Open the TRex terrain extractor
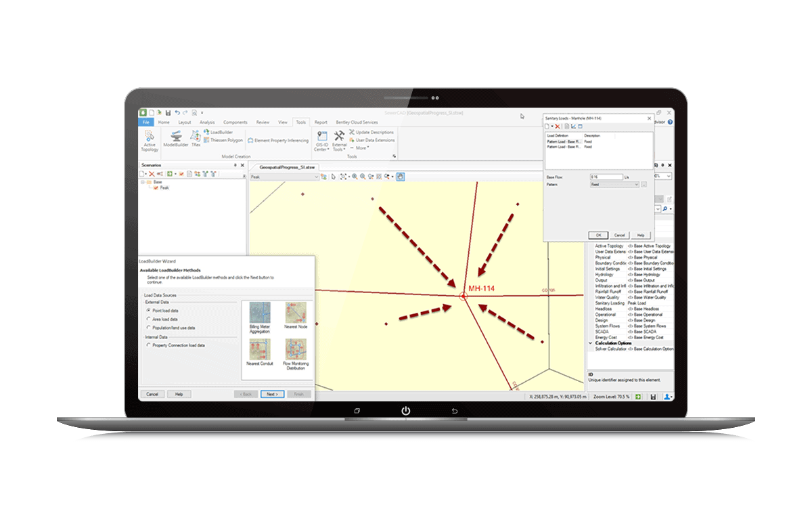Viewport: 812px width, 528px height. click(195, 139)
